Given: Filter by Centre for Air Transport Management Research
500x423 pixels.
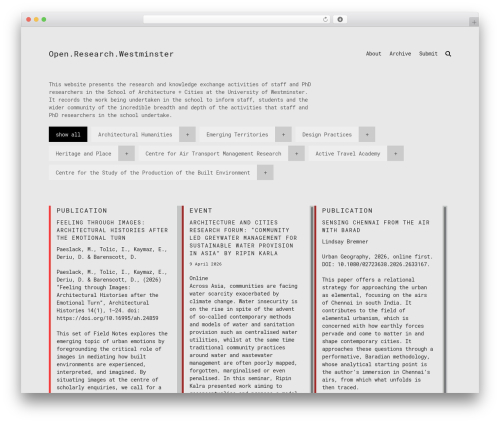Looking at the screenshot, I should click(213, 153).
